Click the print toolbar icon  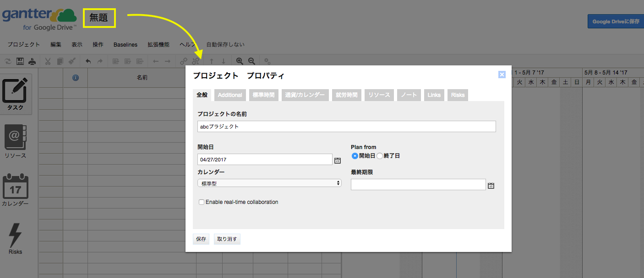(x=32, y=61)
